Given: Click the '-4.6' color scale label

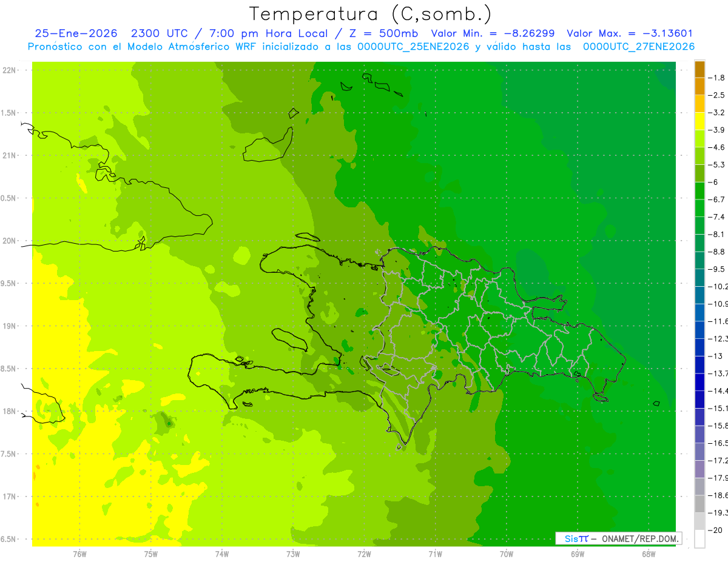Looking at the screenshot, I should (x=717, y=147).
